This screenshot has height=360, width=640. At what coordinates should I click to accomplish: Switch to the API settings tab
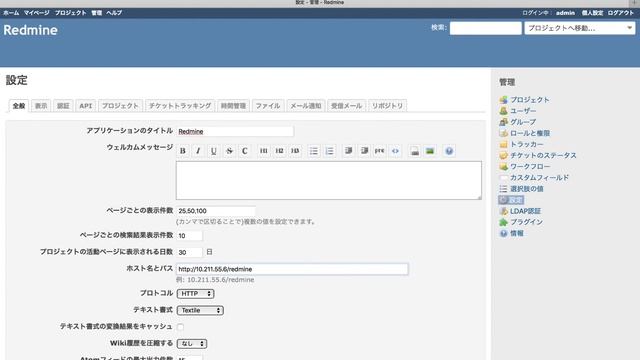[x=85, y=106]
